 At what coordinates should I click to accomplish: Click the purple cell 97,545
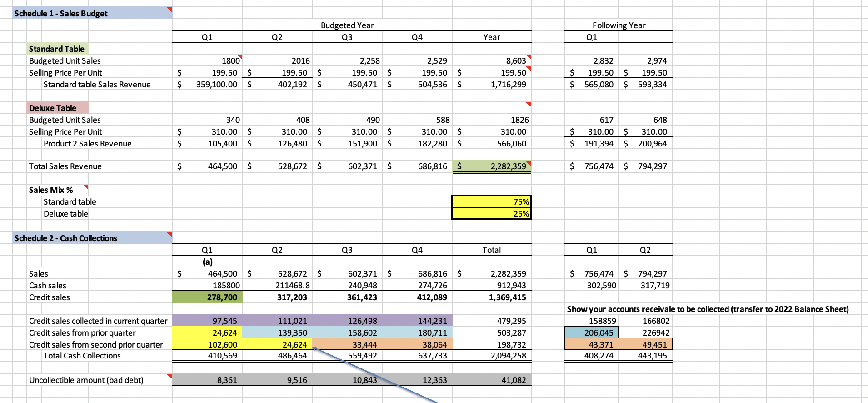click(x=207, y=321)
